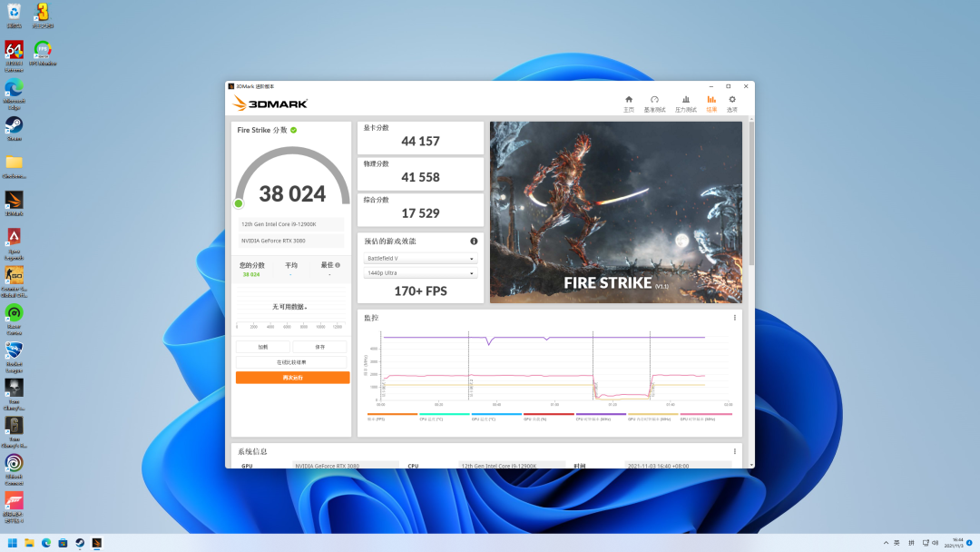Open the 3DMark desktop shortcut
Image resolution: width=980 pixels, height=552 pixels.
click(x=14, y=203)
